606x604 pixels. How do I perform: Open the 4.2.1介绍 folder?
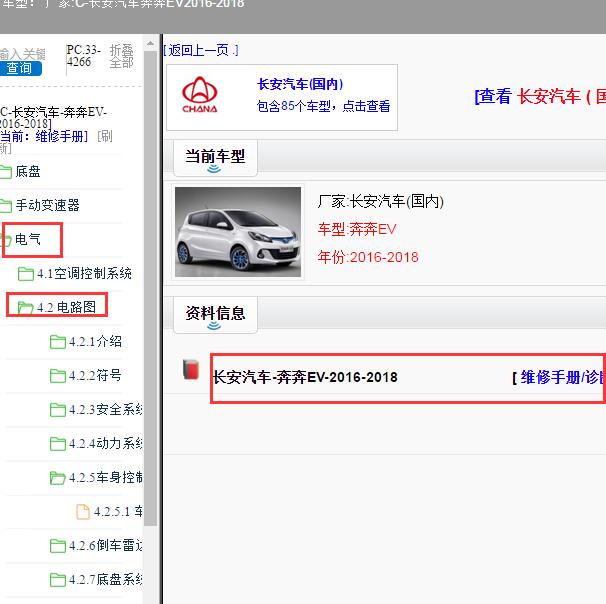click(95, 341)
